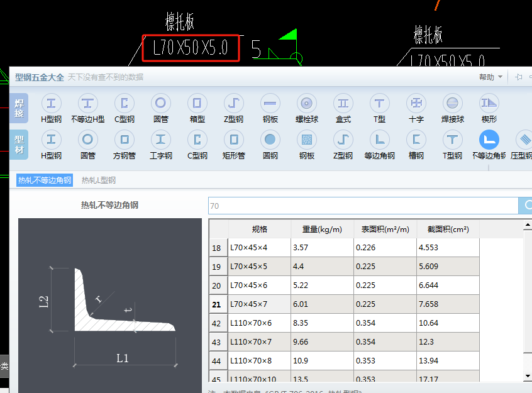Select 圆钢 round bar icon
532x393 pixels.
coord(270,140)
